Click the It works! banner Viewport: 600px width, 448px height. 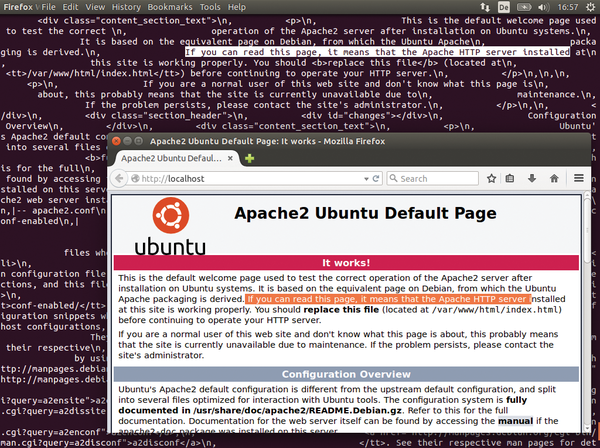(346, 263)
